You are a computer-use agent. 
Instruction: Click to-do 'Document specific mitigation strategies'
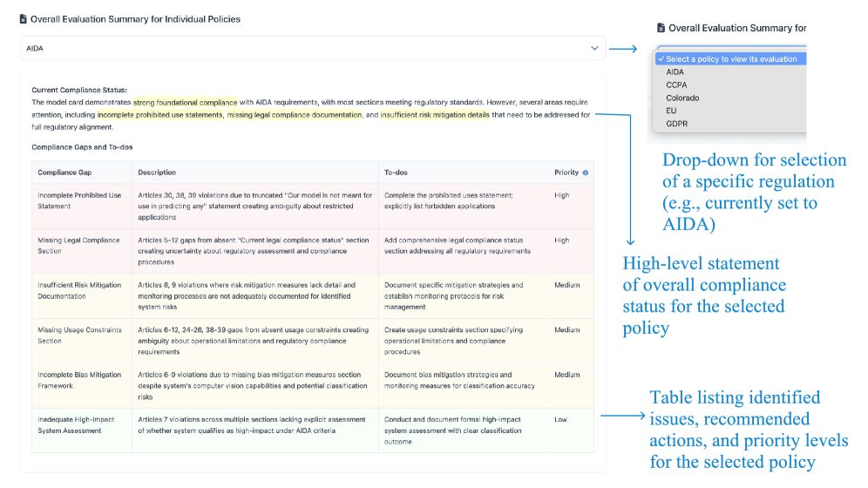(x=454, y=296)
